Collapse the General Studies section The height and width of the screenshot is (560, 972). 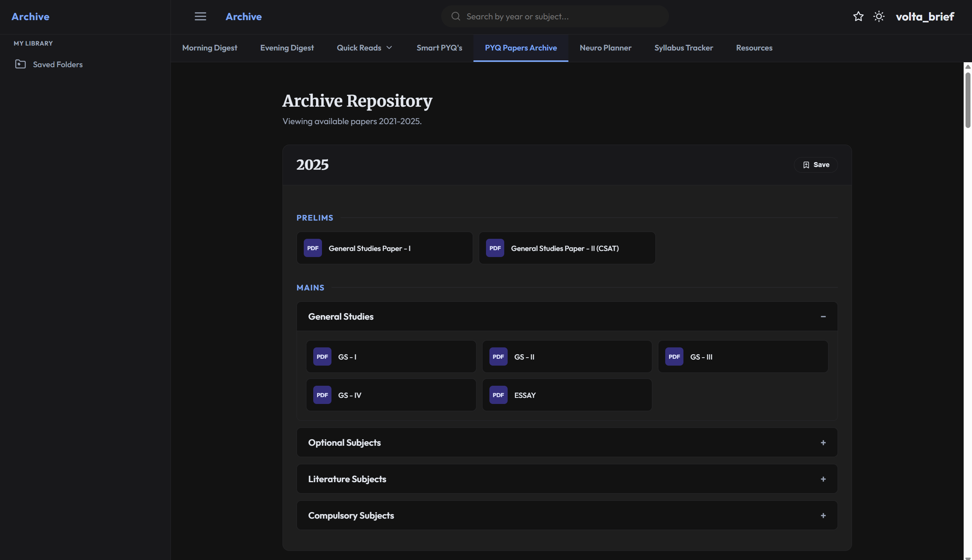click(823, 316)
